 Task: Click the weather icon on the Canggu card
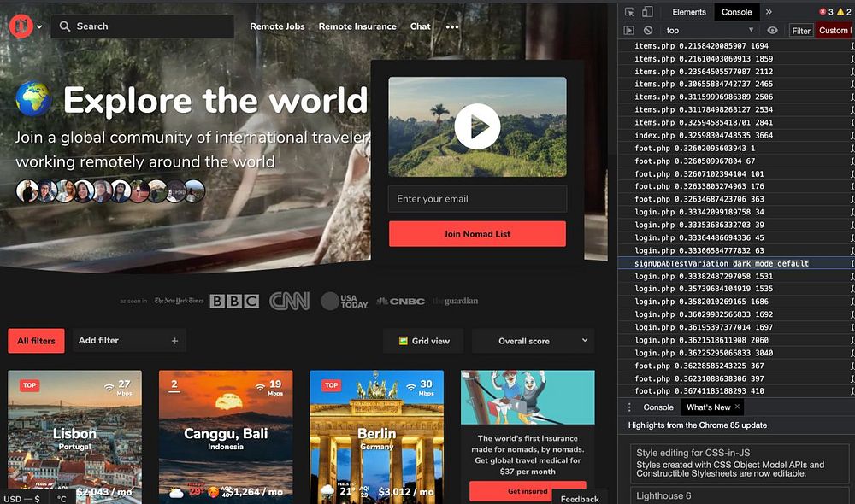pos(176,493)
